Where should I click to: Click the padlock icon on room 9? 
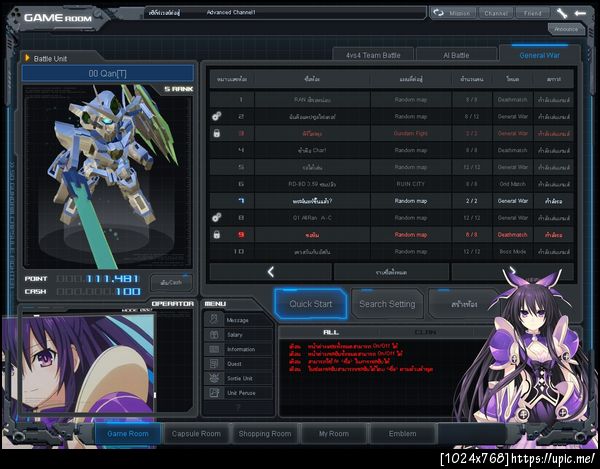(217, 234)
